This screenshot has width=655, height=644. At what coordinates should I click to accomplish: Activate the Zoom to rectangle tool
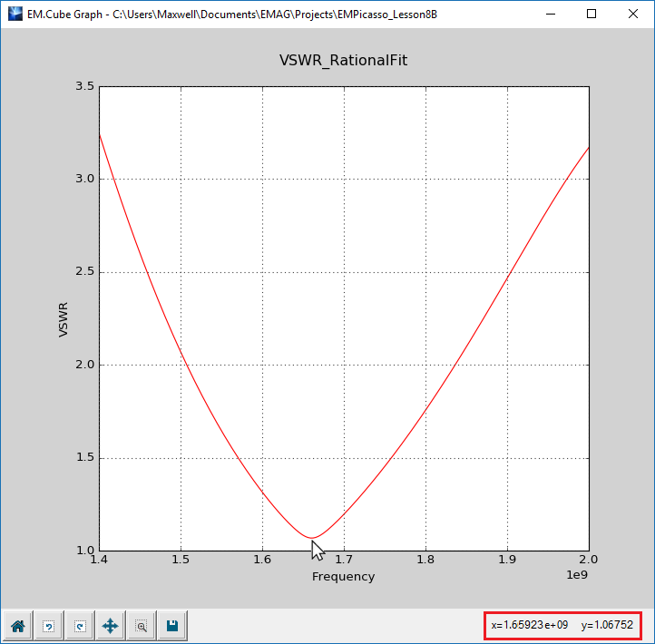pos(142,626)
